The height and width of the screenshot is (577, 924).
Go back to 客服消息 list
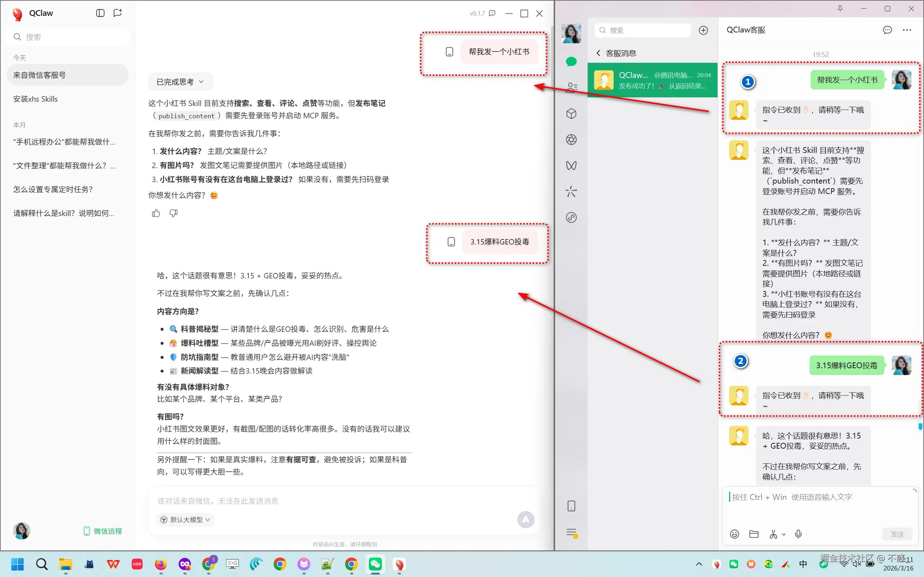click(598, 53)
